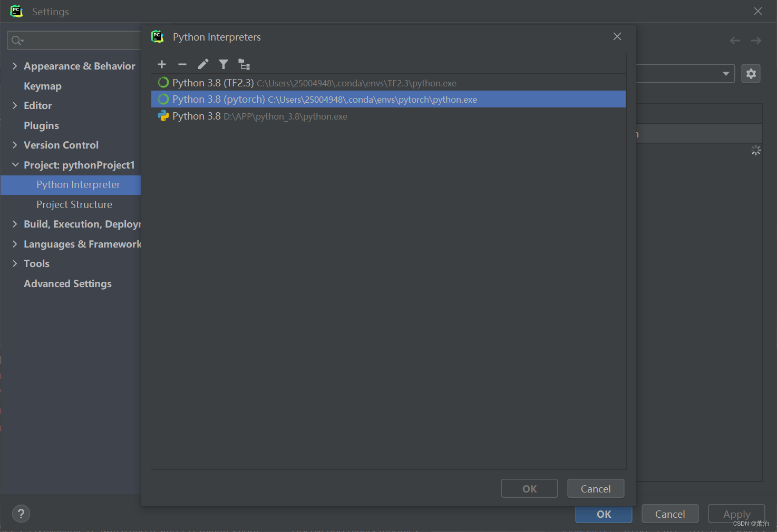Viewport: 777px width, 532px height.
Task: Expand Appearance & Behavior settings section
Action: coord(15,66)
